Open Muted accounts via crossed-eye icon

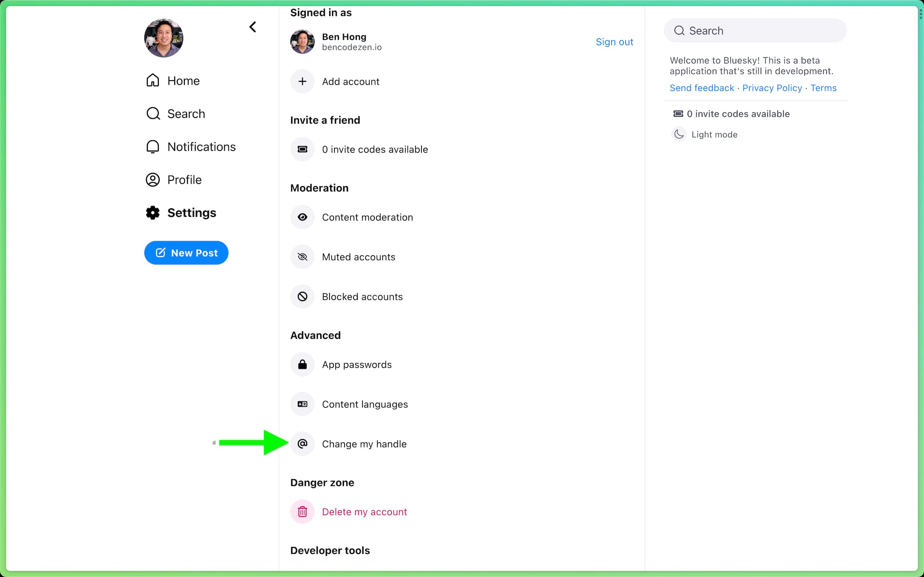302,257
